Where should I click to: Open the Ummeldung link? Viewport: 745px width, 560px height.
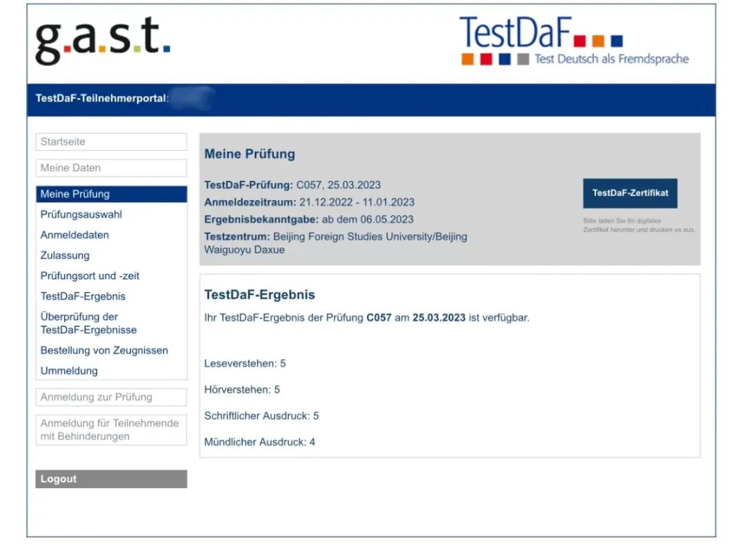pyautogui.click(x=69, y=371)
